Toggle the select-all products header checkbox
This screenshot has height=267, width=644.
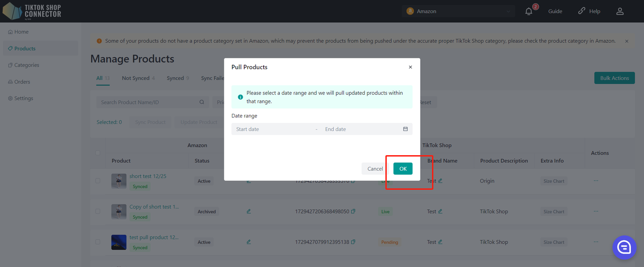[x=98, y=153]
